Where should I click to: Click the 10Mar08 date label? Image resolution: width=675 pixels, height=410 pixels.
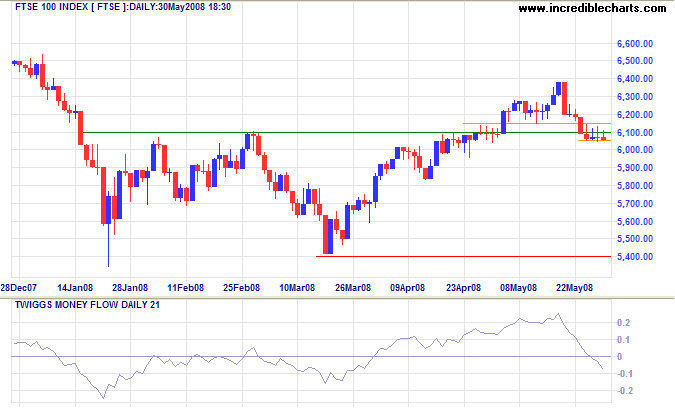[297, 288]
